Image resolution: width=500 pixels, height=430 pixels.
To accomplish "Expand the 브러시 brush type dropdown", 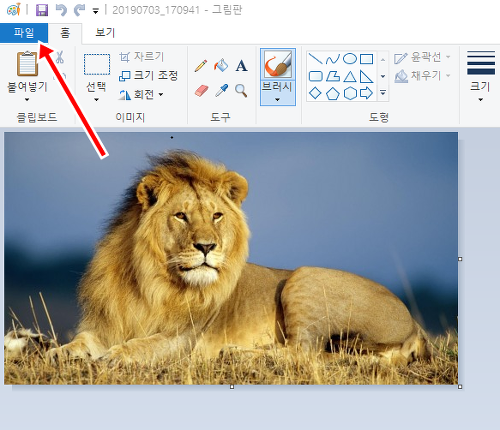I will click(x=278, y=93).
